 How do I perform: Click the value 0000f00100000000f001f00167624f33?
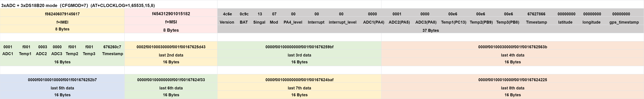pos(171,80)
